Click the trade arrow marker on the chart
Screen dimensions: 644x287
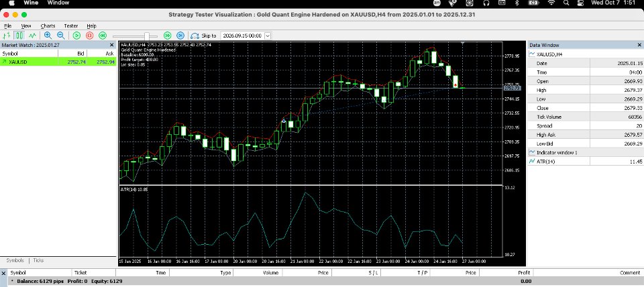coord(283,120)
